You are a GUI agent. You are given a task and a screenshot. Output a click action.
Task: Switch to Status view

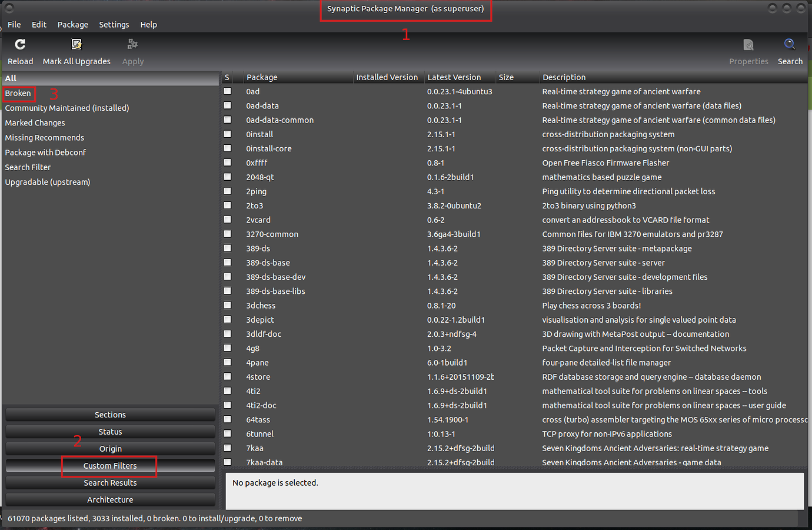[110, 432]
